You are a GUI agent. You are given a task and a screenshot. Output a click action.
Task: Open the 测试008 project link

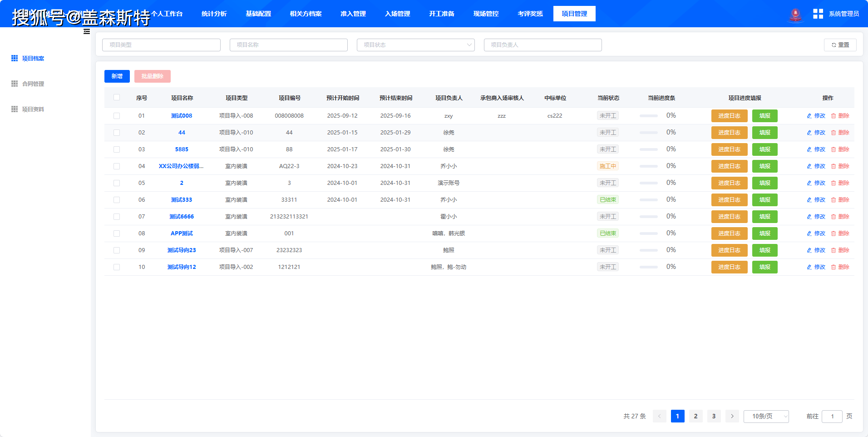point(182,116)
